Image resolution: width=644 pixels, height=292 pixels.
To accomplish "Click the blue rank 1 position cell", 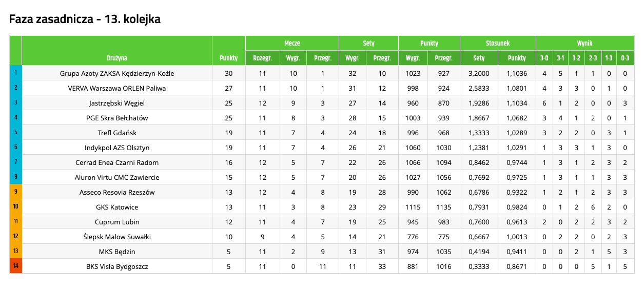I will tap(16, 73).
